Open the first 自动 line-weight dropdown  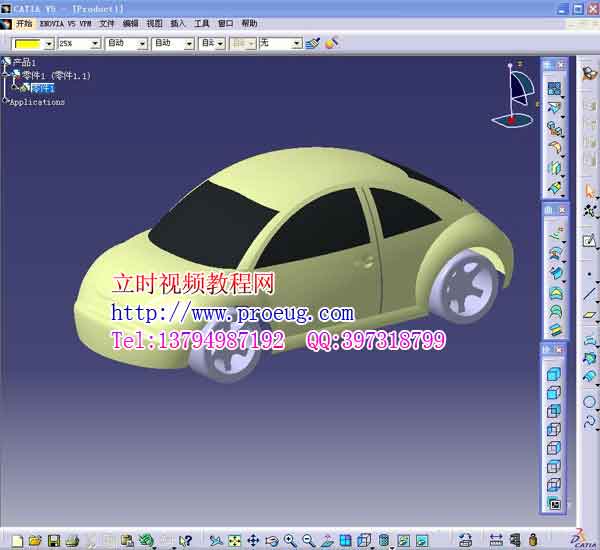(142, 44)
